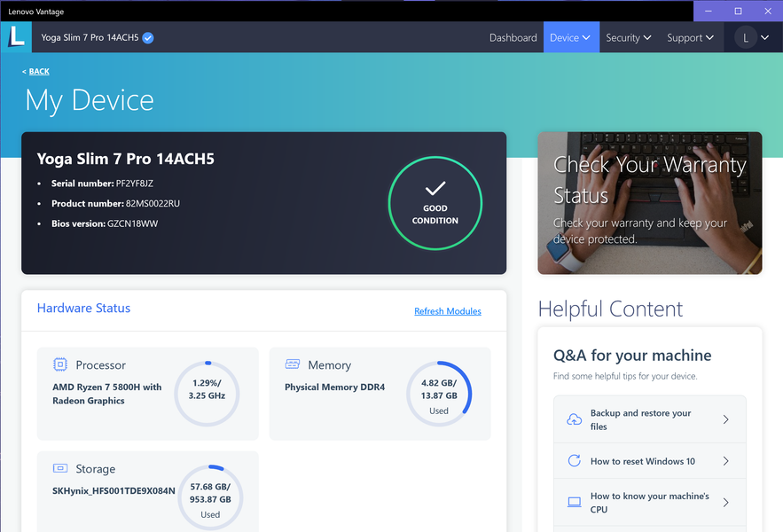Click the Lenovo Vantage L logo

tap(16, 37)
